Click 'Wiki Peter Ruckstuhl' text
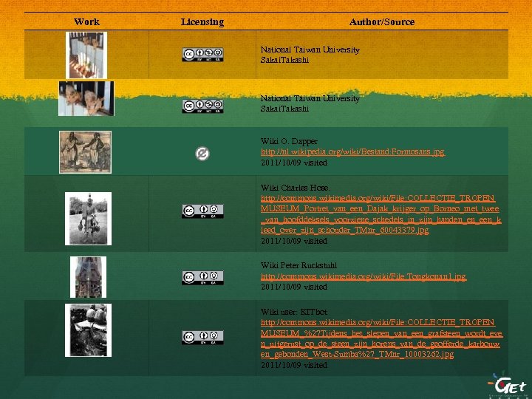Image resolution: width=532 pixels, height=399 pixels. click(299, 265)
